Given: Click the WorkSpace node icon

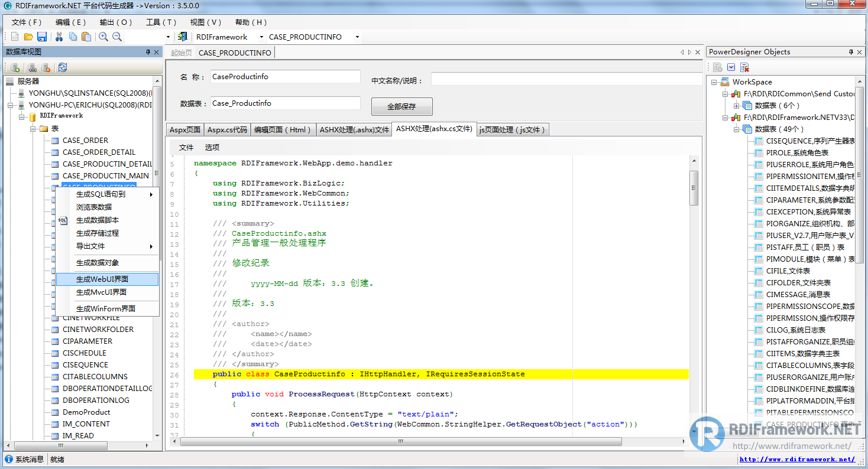Looking at the screenshot, I should 724,82.
